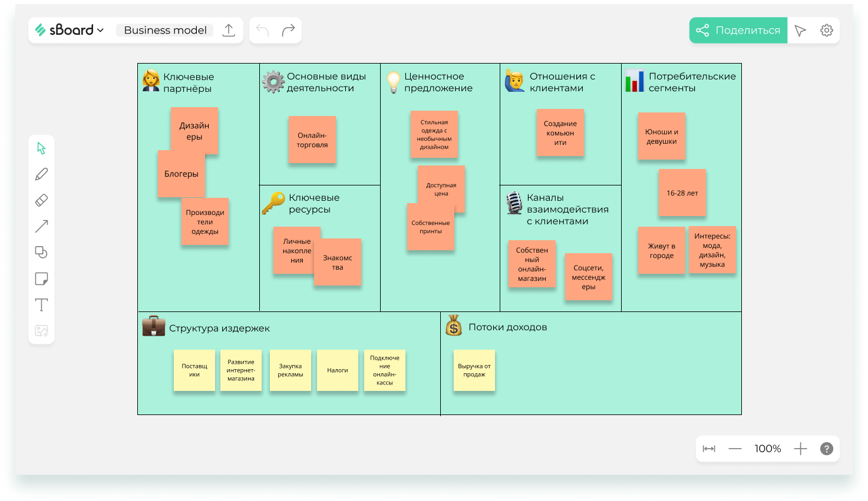Zoom in with the plus button
Viewport: 868px width, 501px height.
[x=800, y=449]
